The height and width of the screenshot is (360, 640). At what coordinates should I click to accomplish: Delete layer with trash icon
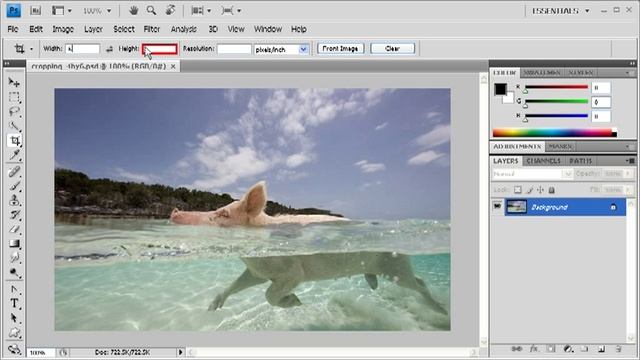pyautogui.click(x=618, y=349)
